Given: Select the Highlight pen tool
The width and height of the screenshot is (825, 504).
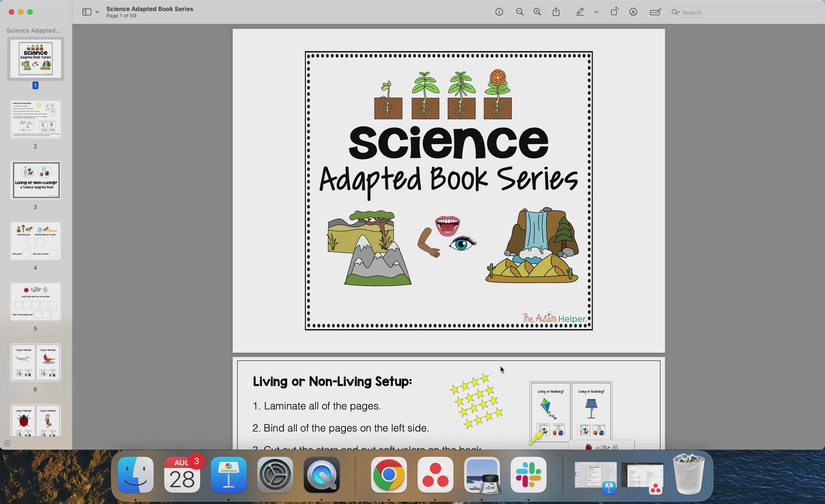Looking at the screenshot, I should (x=580, y=12).
